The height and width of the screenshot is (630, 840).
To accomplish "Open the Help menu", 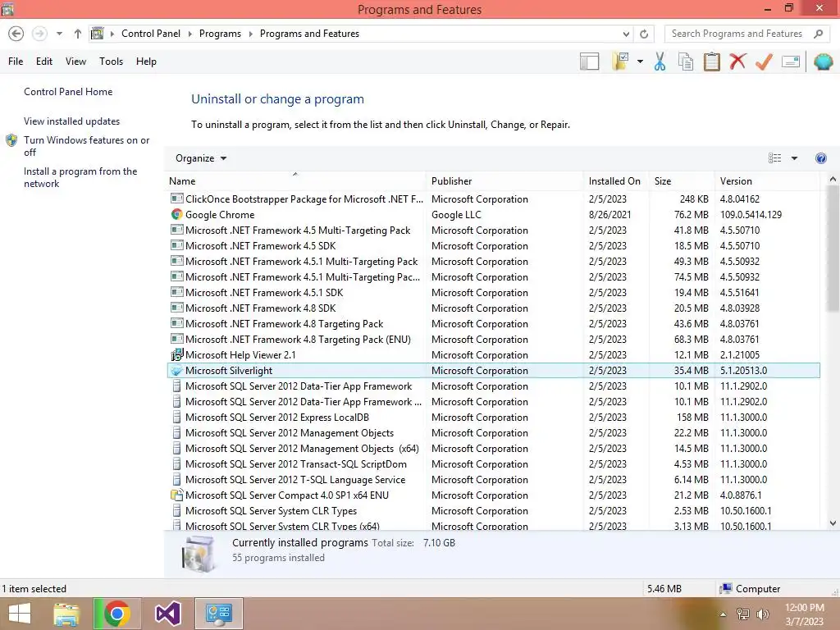I will coord(146,62).
